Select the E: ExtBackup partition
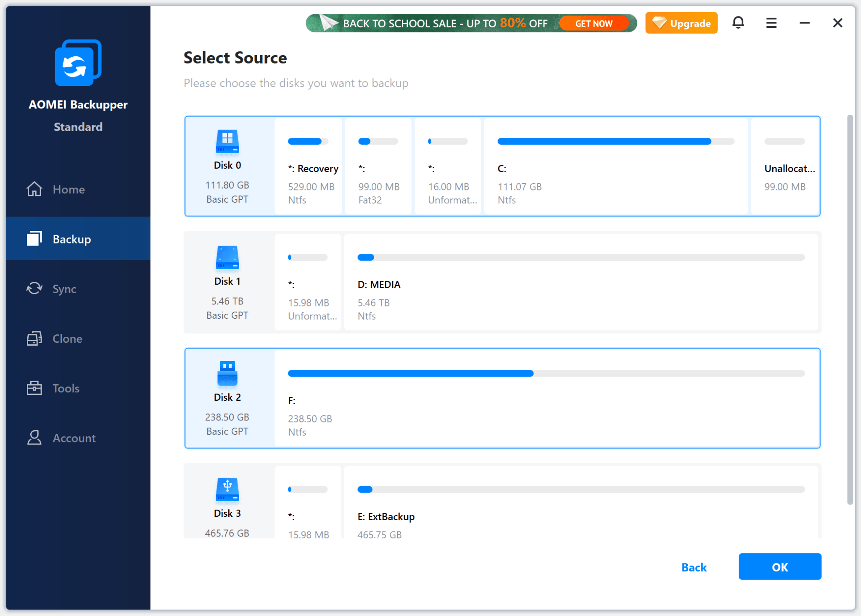This screenshot has height=616, width=861. point(581,502)
